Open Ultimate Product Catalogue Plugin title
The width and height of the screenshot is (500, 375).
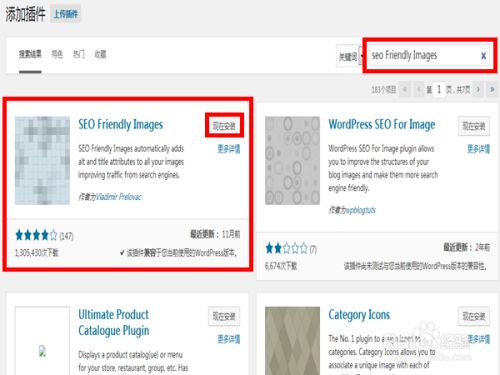[114, 322]
